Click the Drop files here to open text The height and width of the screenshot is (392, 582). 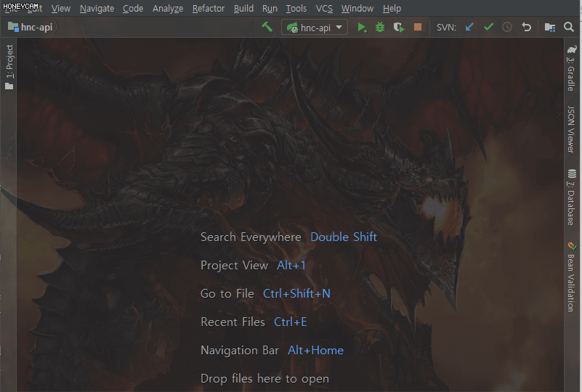click(x=264, y=379)
